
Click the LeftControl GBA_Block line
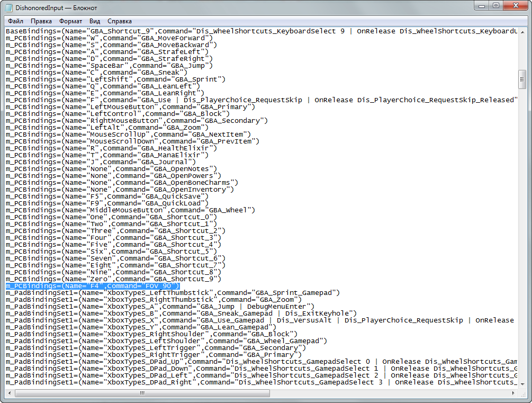click(x=118, y=114)
